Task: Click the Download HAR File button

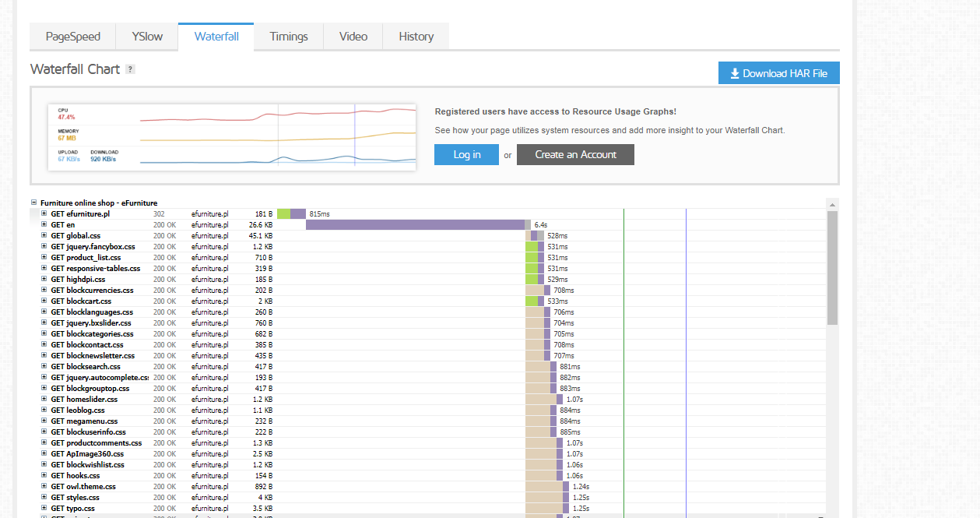Action: [778, 73]
